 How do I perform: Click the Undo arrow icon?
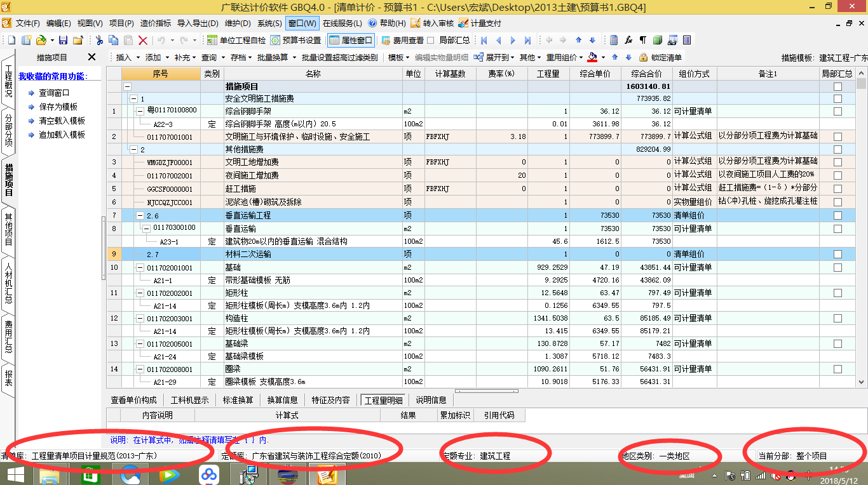point(161,40)
